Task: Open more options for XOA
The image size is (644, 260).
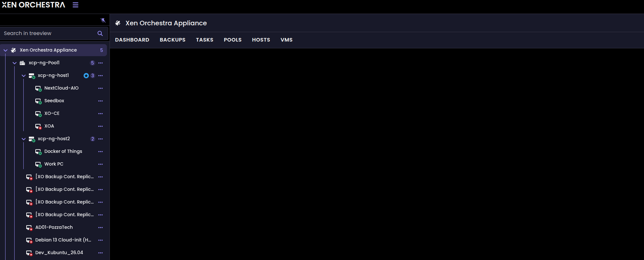Action: (100, 126)
